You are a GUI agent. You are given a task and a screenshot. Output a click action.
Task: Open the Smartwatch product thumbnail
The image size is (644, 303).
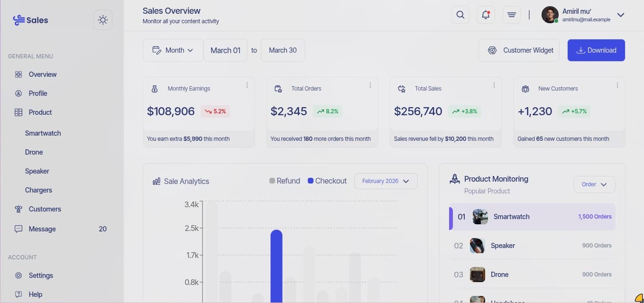(x=480, y=217)
